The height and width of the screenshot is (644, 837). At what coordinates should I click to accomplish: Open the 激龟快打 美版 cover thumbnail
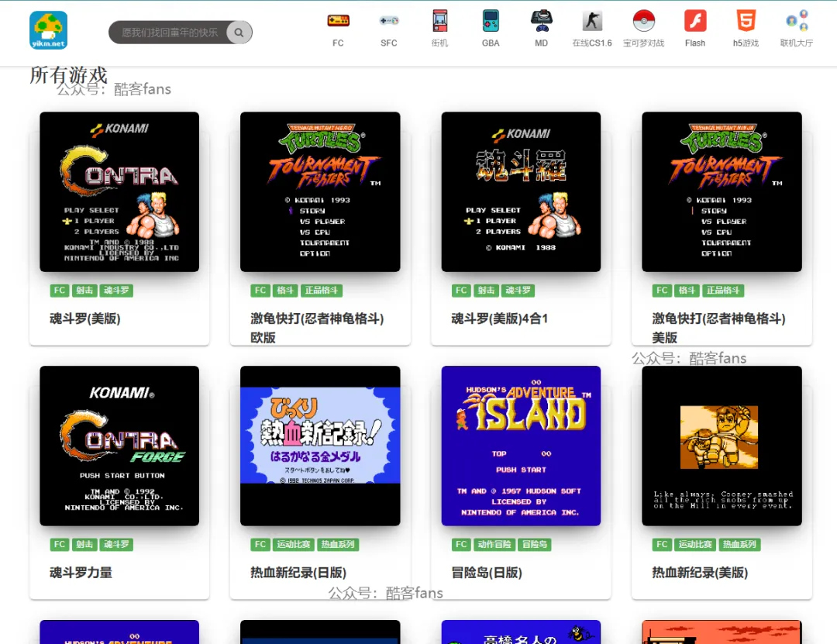pos(722,191)
